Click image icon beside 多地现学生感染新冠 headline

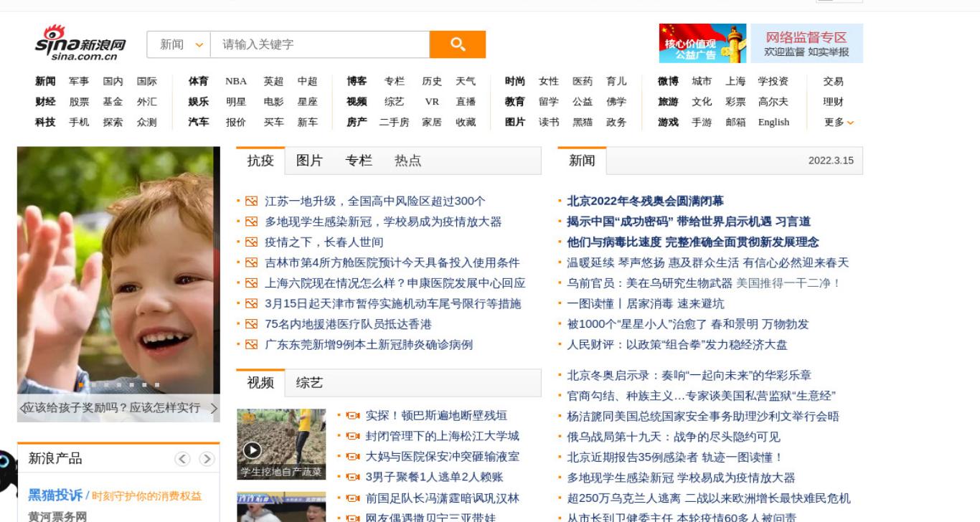(x=251, y=222)
